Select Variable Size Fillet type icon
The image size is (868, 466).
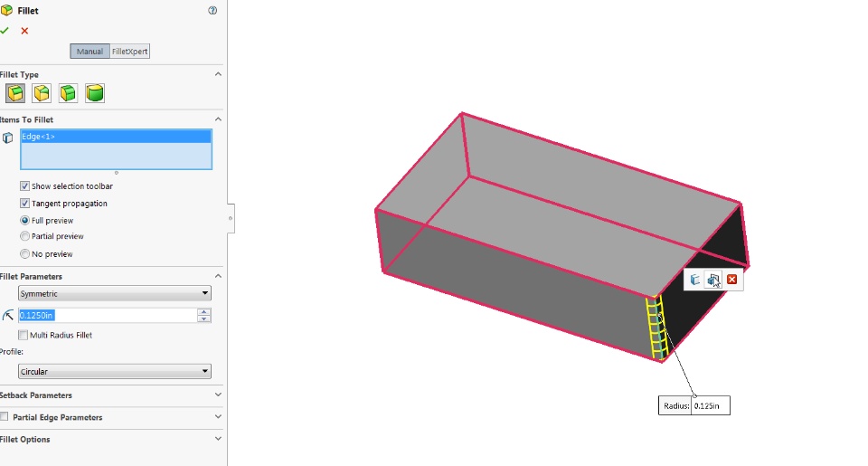42,93
